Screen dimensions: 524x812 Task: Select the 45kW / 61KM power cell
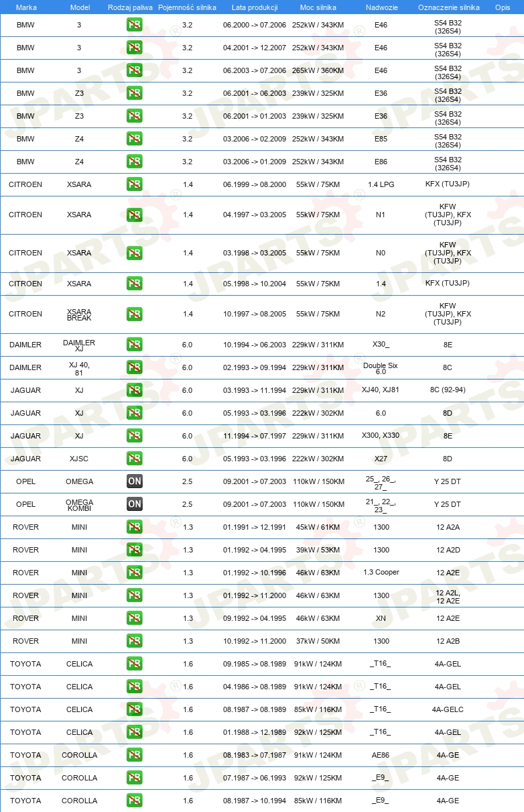[x=318, y=528]
